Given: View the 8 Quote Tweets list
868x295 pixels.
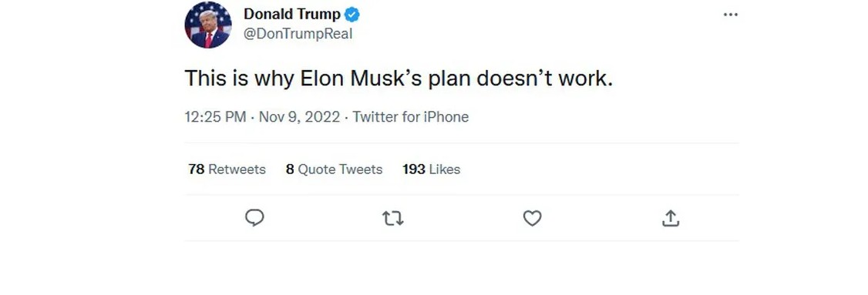Looking at the screenshot, I should (x=334, y=169).
